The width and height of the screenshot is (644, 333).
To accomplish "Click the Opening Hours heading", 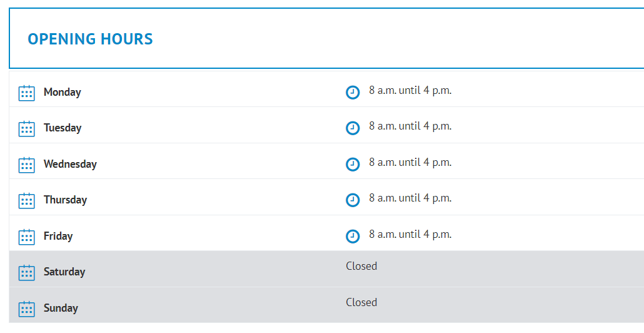I will pos(90,39).
